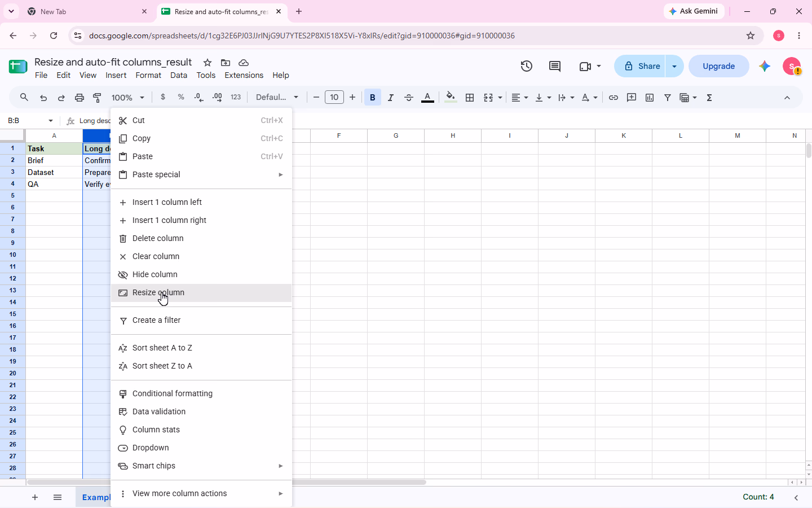Click the borders icon
This screenshot has width=812, height=508.
(x=470, y=98)
